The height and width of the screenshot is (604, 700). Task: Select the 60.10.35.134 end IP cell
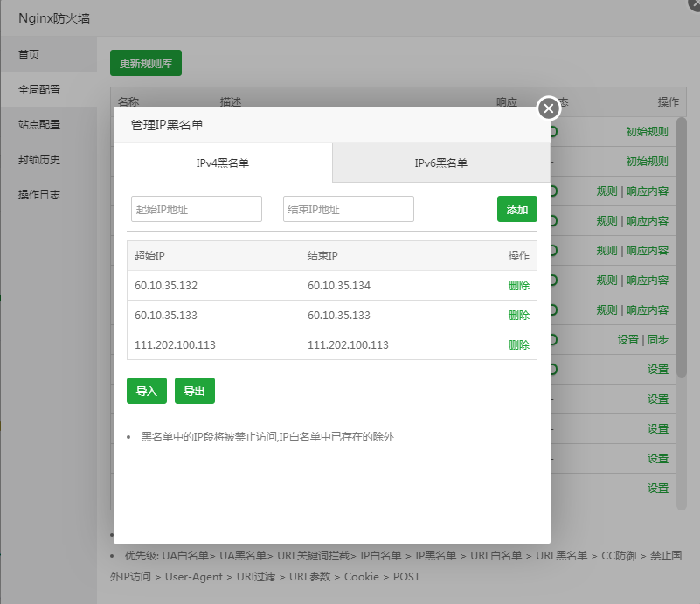[339, 286]
